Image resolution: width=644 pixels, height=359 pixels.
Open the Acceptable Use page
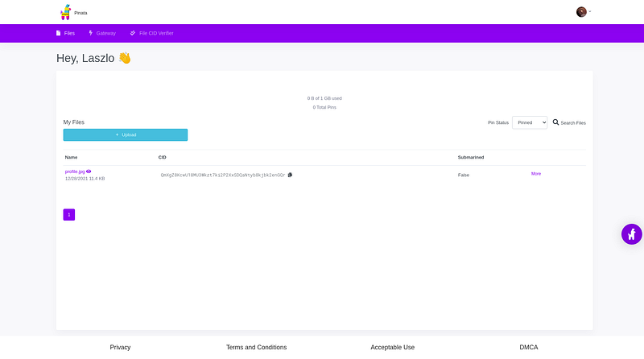[x=392, y=347]
